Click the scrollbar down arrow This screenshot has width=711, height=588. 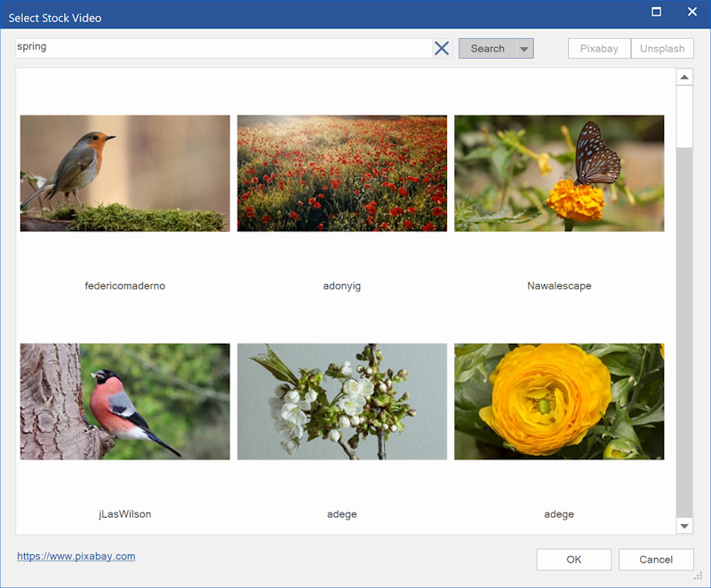(x=684, y=526)
